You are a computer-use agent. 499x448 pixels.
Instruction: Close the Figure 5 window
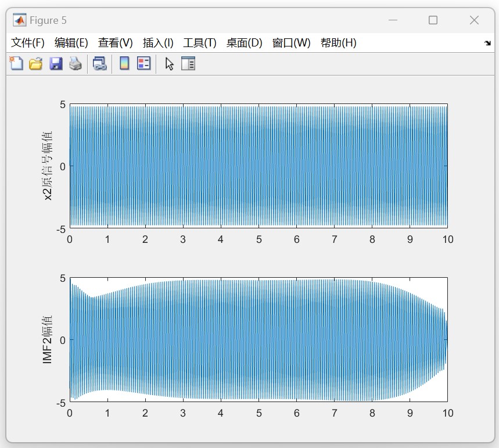tap(474, 20)
